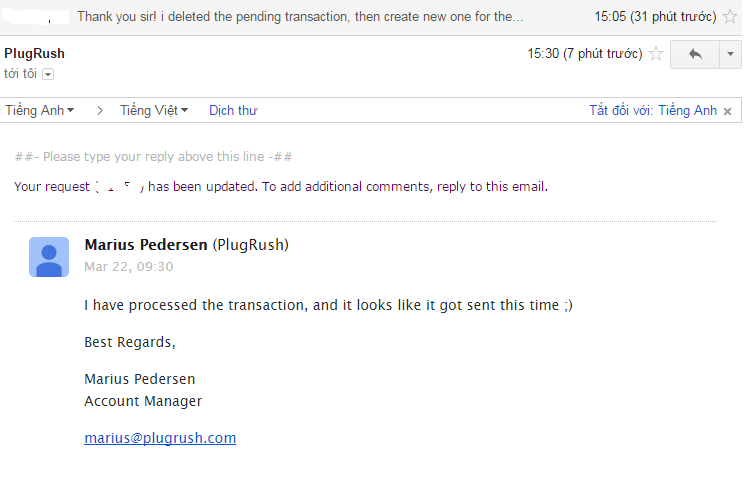Click the Marius Pedersen (PlugRush) name heading

coord(186,245)
